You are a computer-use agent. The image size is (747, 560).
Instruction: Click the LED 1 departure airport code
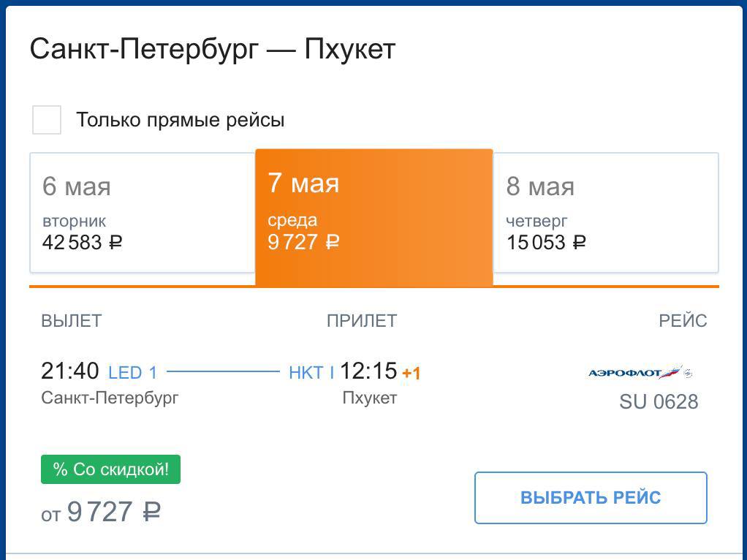(132, 373)
